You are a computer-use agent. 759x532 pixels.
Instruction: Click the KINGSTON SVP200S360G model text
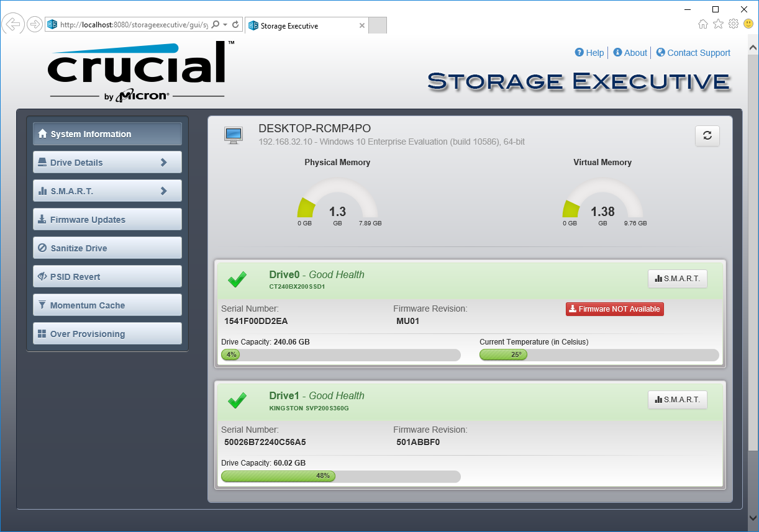coord(309,408)
